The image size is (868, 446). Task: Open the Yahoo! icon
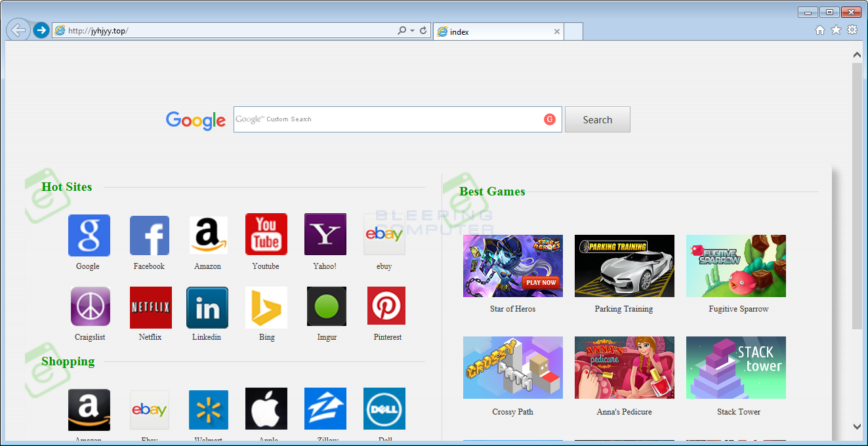[x=325, y=234]
